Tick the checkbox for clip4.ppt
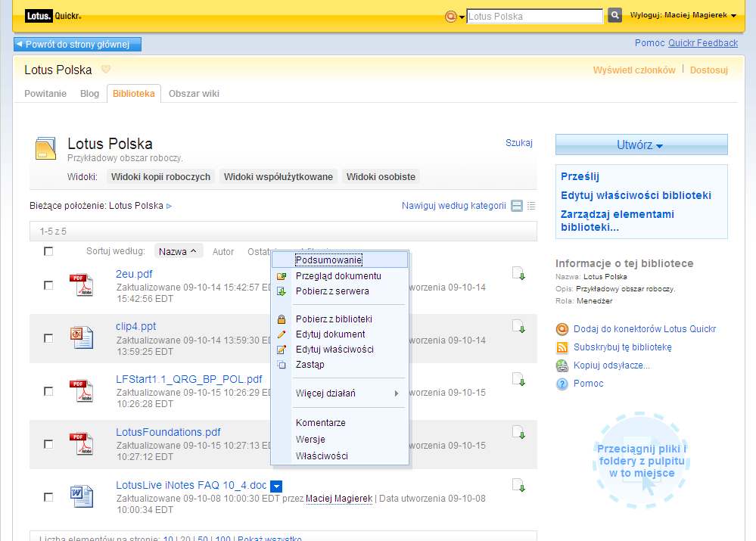The height and width of the screenshot is (541, 756). click(x=48, y=338)
